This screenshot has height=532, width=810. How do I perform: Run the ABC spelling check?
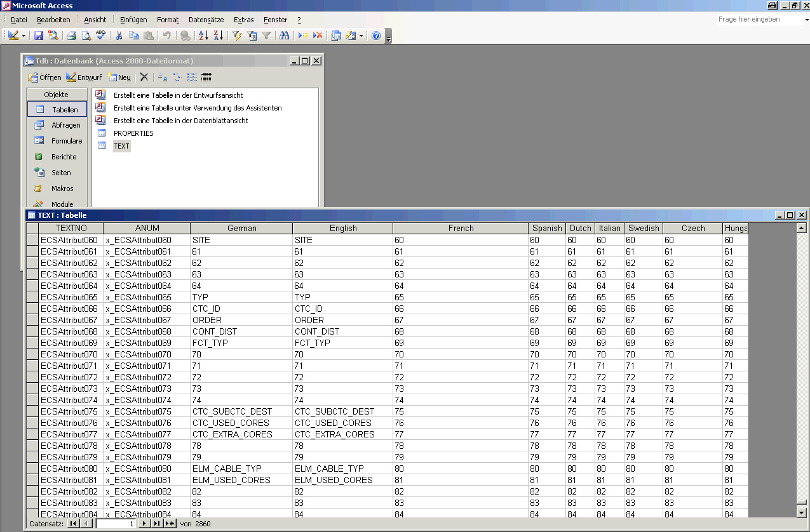pyautogui.click(x=101, y=36)
